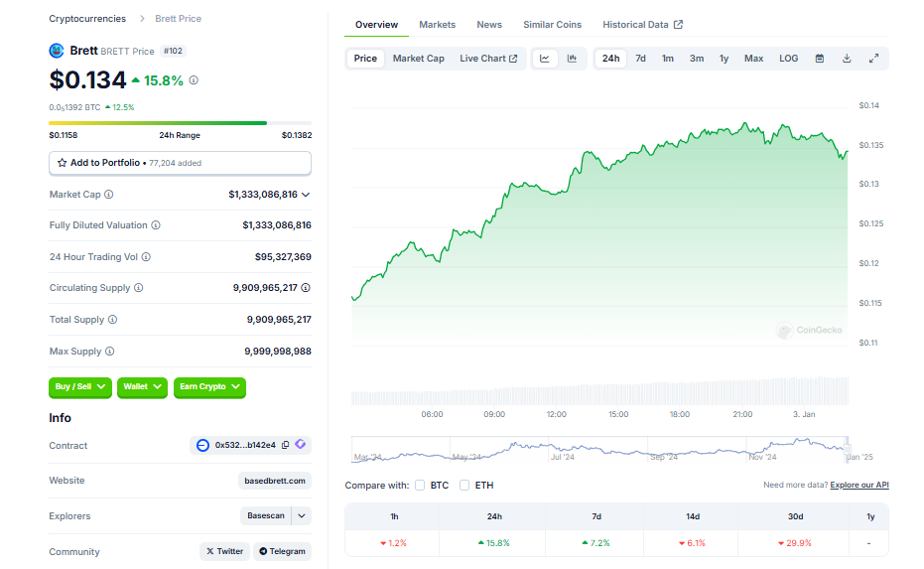924x569 pixels.
Task: Open X Twitter community link
Action: pos(224,551)
